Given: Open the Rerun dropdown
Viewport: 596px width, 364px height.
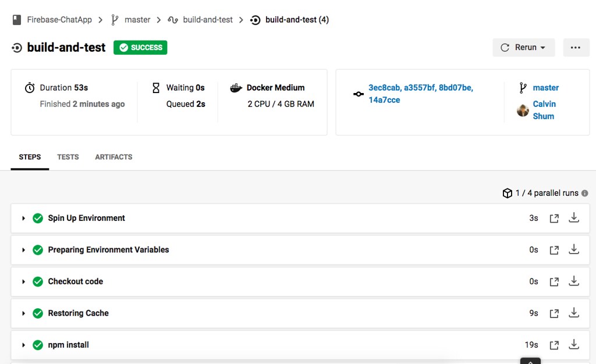Looking at the screenshot, I should click(523, 48).
